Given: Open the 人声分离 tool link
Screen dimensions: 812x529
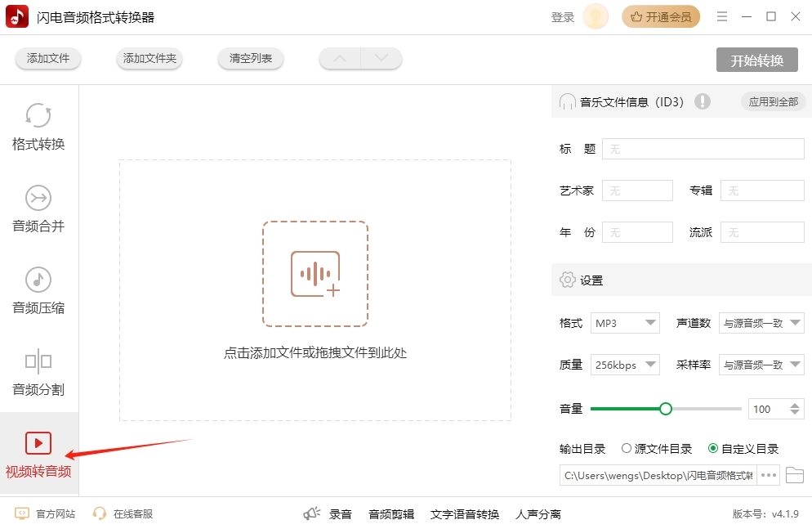Looking at the screenshot, I should pos(538,514).
